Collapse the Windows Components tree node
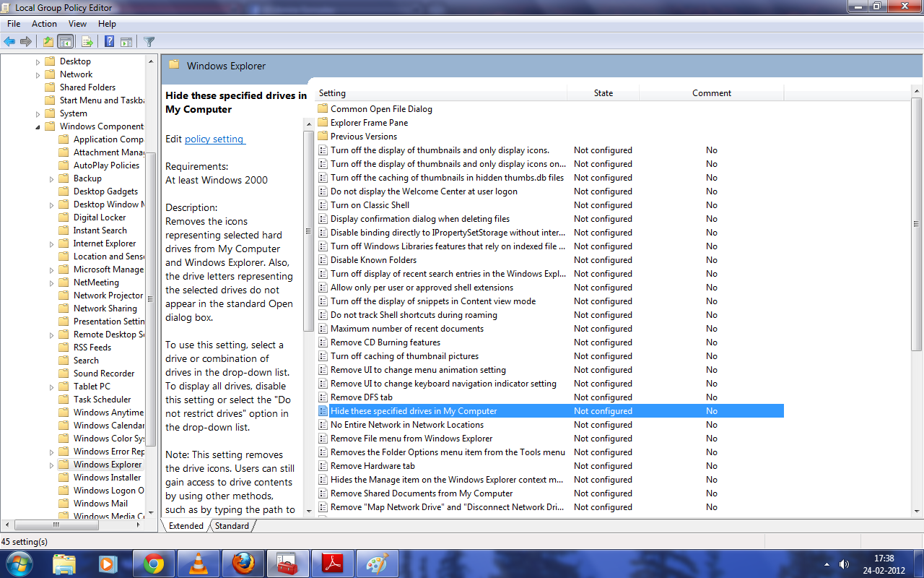 [x=38, y=126]
